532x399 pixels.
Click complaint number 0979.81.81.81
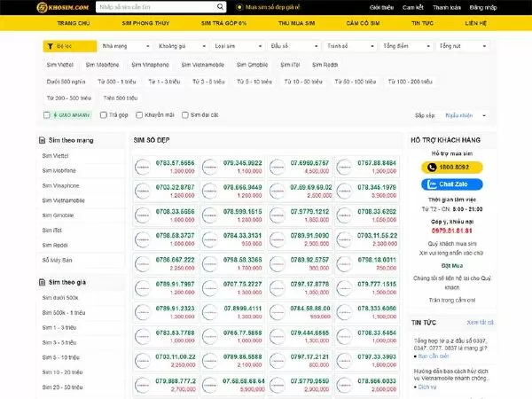(x=452, y=231)
